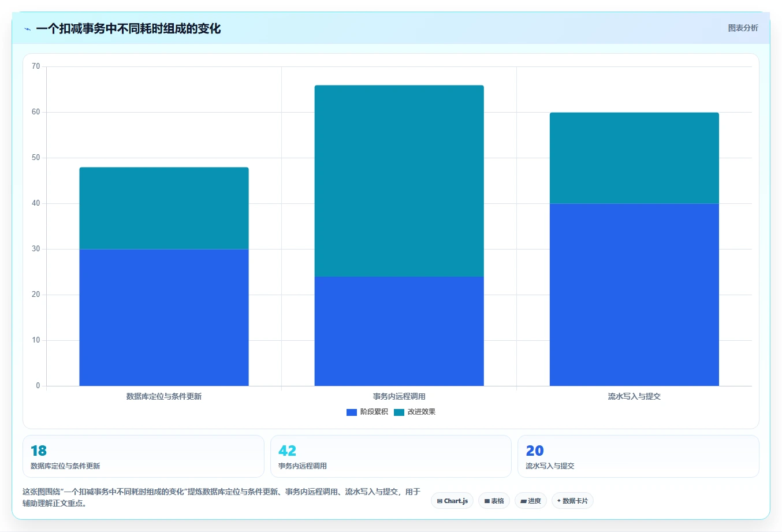Click the chart title 一个扣减事务中不同耗时组成的变化
This screenshot has height=532, width=782.
point(128,29)
